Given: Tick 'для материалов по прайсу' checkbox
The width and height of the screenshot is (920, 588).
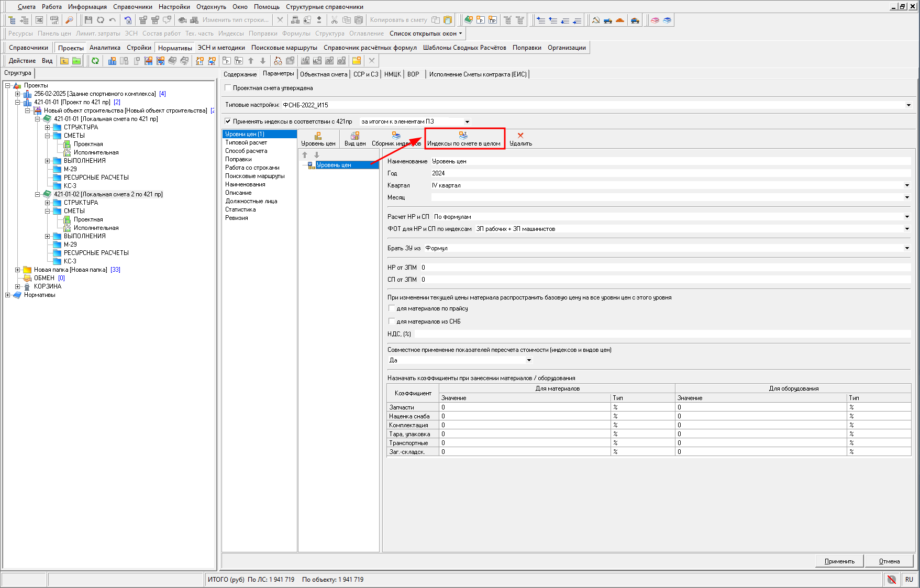Looking at the screenshot, I should click(392, 308).
